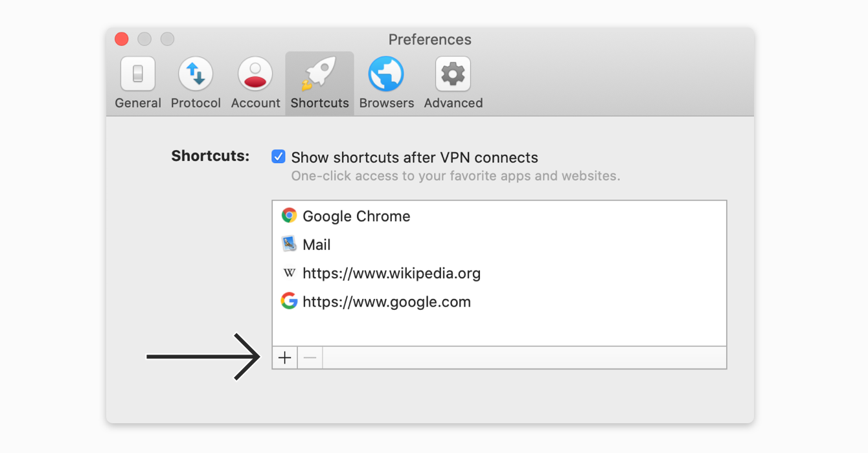Select the https://www.google.com shortcut row
The height and width of the screenshot is (453, 868).
click(499, 302)
